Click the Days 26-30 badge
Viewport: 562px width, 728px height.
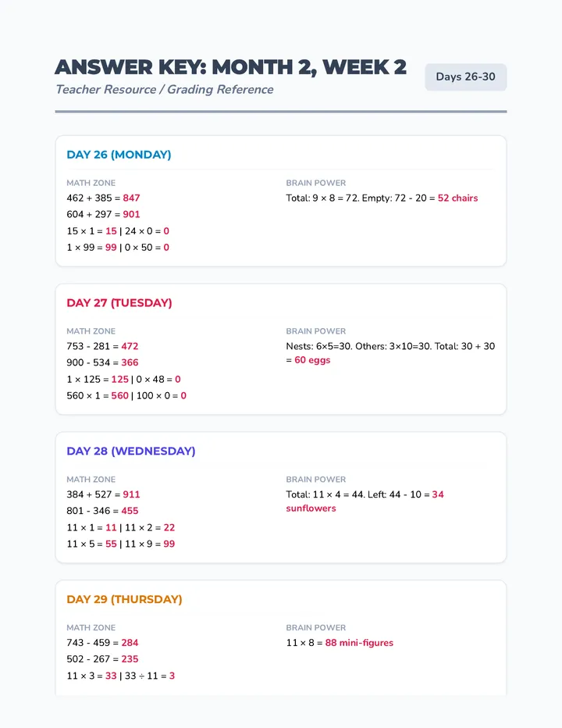coord(465,77)
